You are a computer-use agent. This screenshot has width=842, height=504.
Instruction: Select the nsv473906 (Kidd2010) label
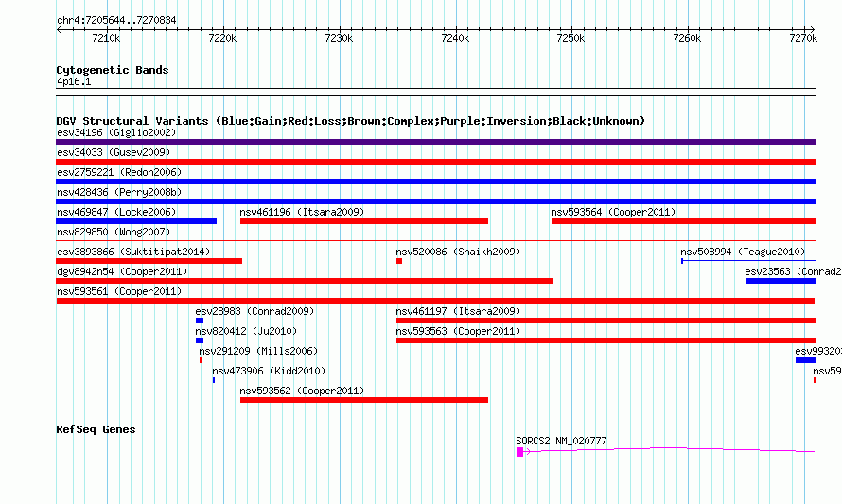269,371
